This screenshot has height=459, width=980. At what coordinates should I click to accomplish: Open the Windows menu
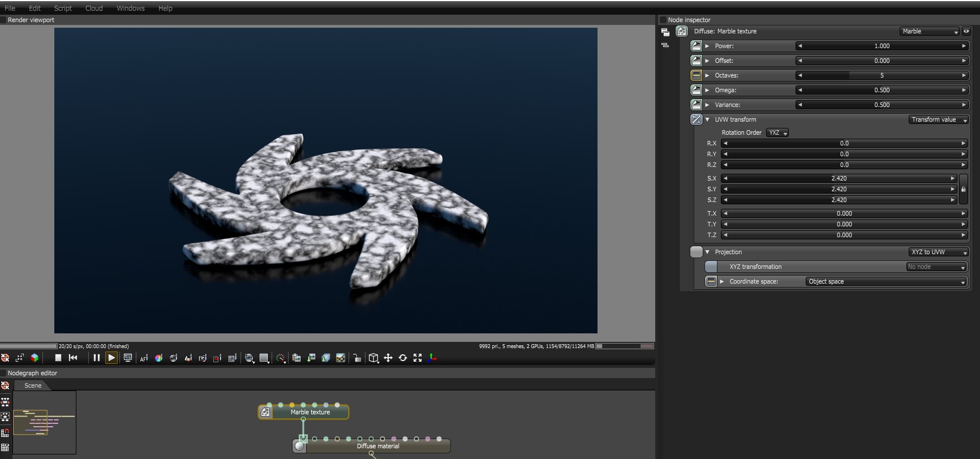130,8
